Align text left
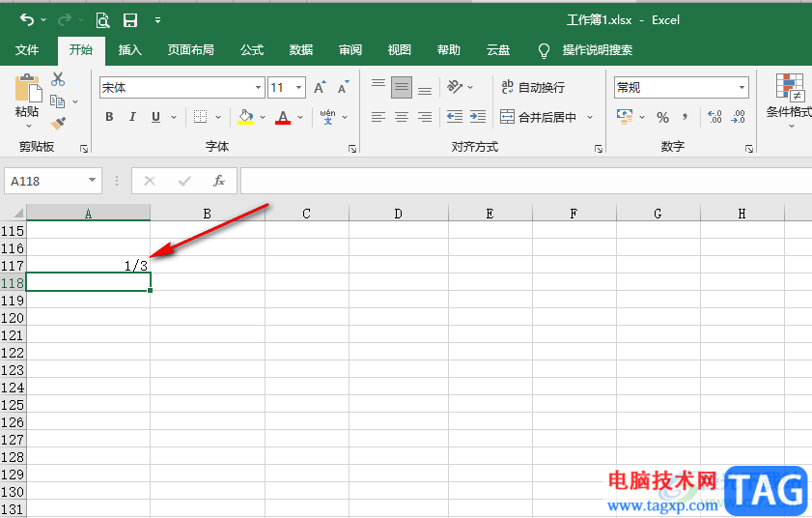812x518 pixels. pos(378,117)
